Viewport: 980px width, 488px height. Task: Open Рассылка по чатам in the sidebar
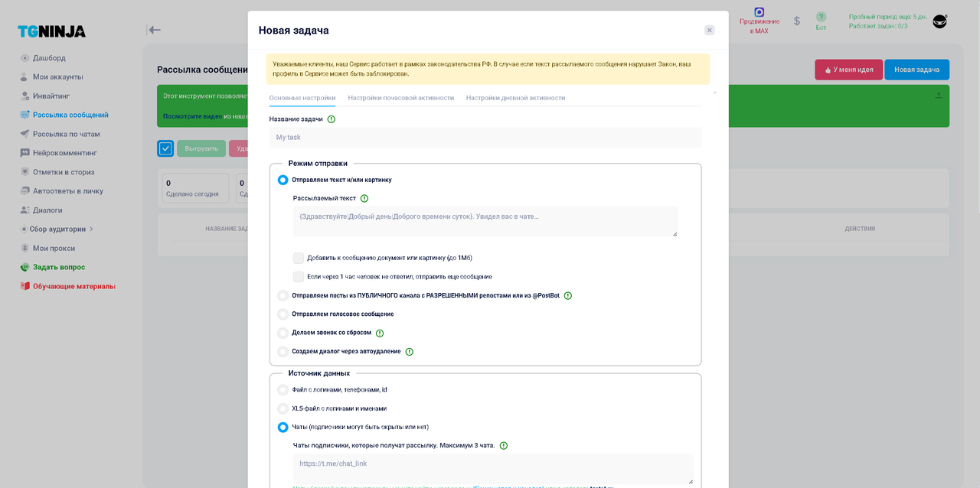67,134
